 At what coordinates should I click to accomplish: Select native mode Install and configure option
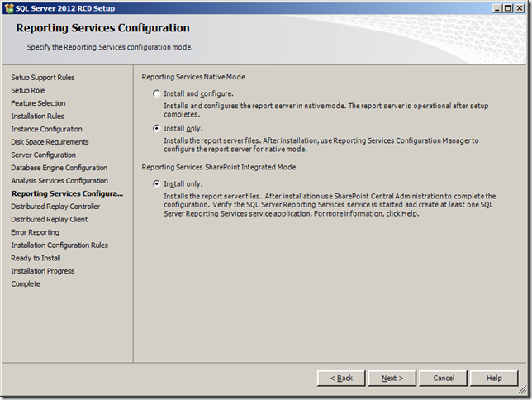(x=157, y=94)
